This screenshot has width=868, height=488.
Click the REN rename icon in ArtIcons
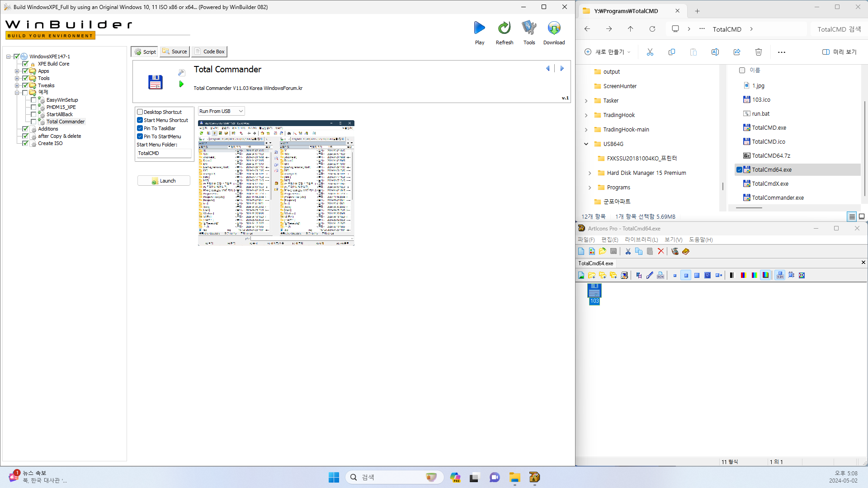[660, 275]
